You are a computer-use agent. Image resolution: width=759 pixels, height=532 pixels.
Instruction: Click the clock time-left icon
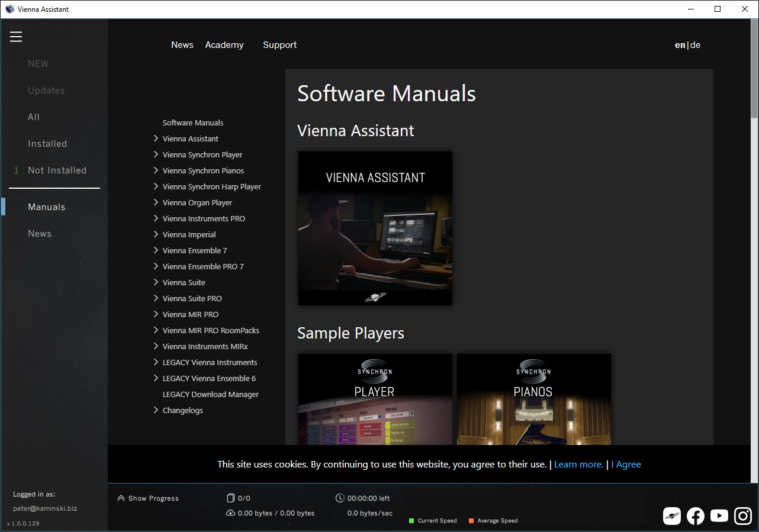click(x=340, y=498)
